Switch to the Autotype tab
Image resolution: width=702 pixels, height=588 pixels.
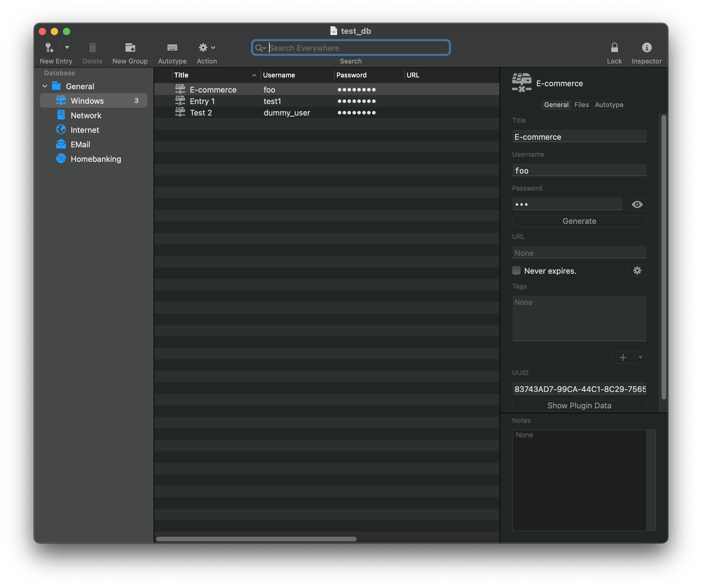point(609,105)
